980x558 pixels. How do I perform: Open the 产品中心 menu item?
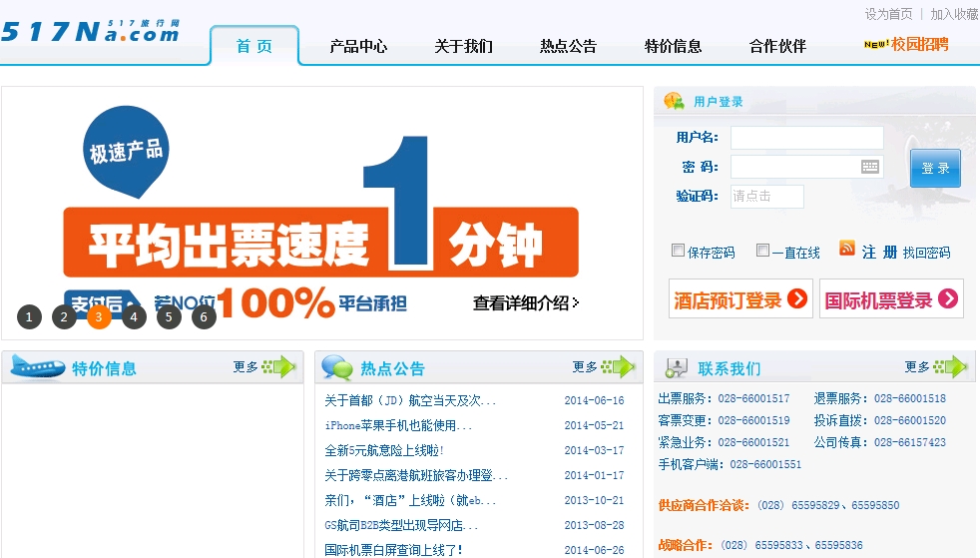point(358,46)
